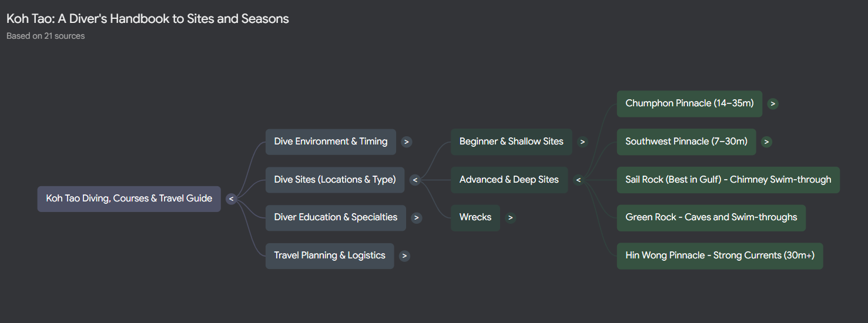Select Dive Sites (Locations & Type) node
The height and width of the screenshot is (323, 868).
[334, 180]
